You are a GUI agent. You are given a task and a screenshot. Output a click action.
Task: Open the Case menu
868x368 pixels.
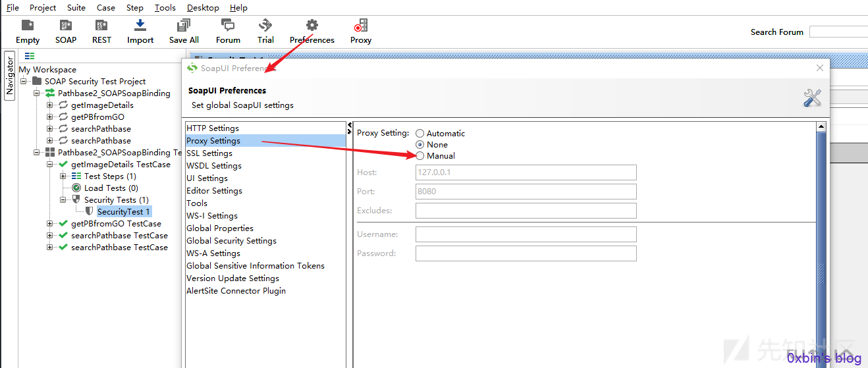click(x=106, y=8)
